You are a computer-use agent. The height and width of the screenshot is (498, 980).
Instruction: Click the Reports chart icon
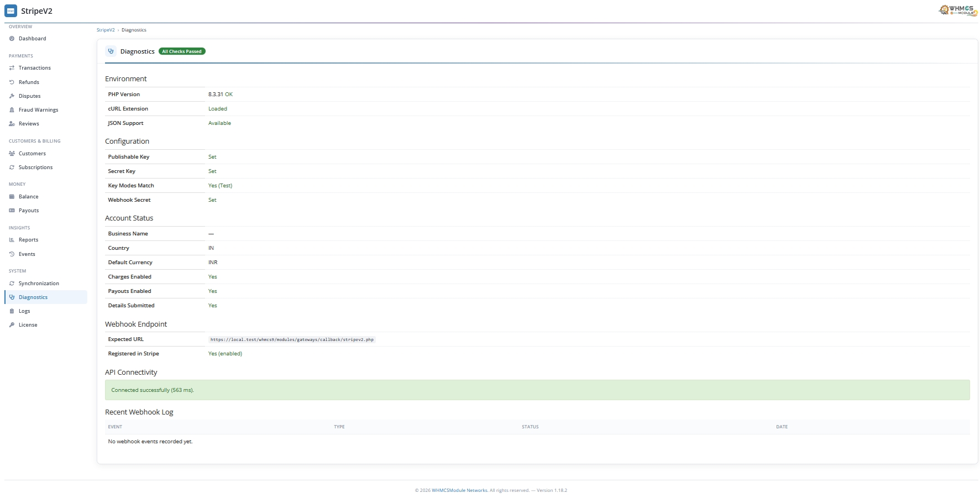(12, 240)
